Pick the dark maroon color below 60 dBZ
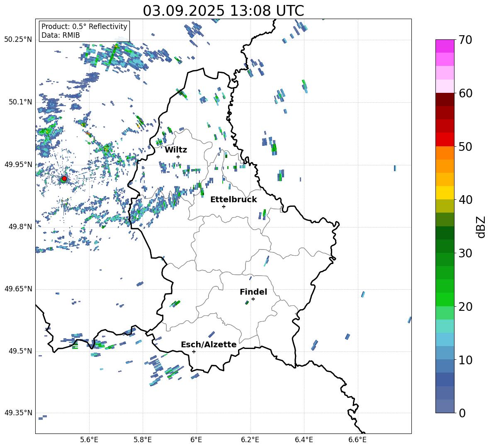 (445, 99)
